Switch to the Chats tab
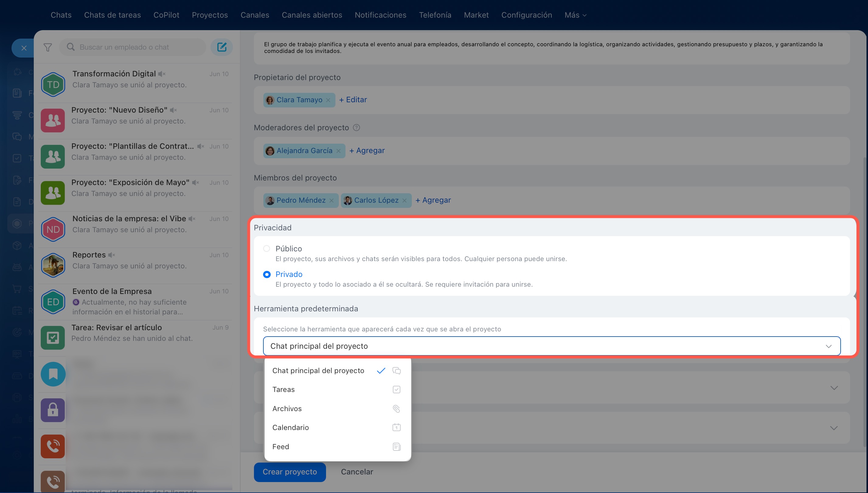The image size is (868, 493). (x=61, y=15)
